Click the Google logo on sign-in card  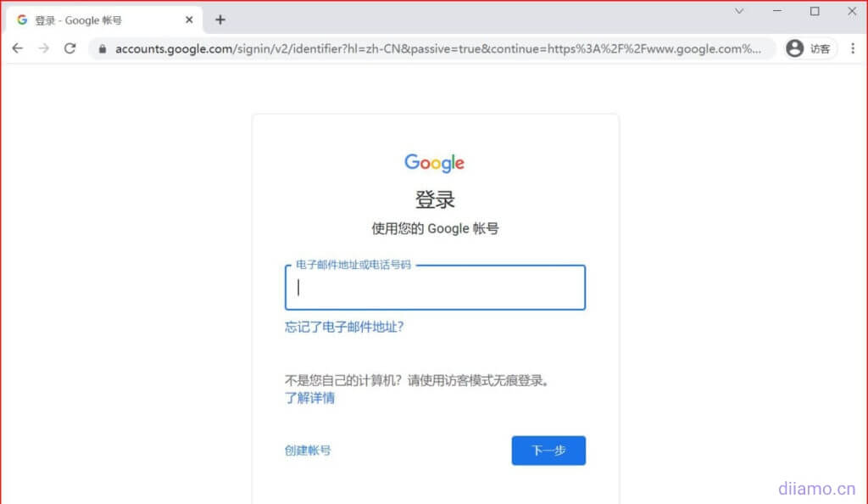pos(435,163)
